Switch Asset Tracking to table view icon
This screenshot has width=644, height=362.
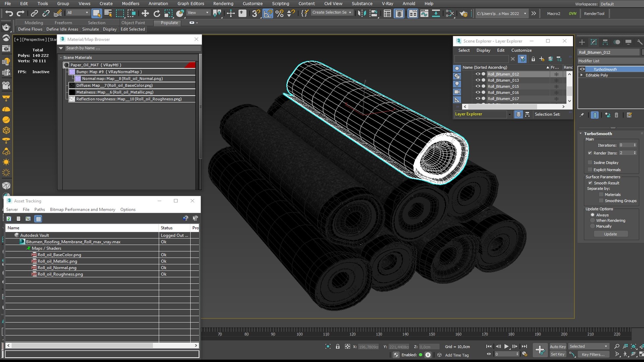(39, 219)
